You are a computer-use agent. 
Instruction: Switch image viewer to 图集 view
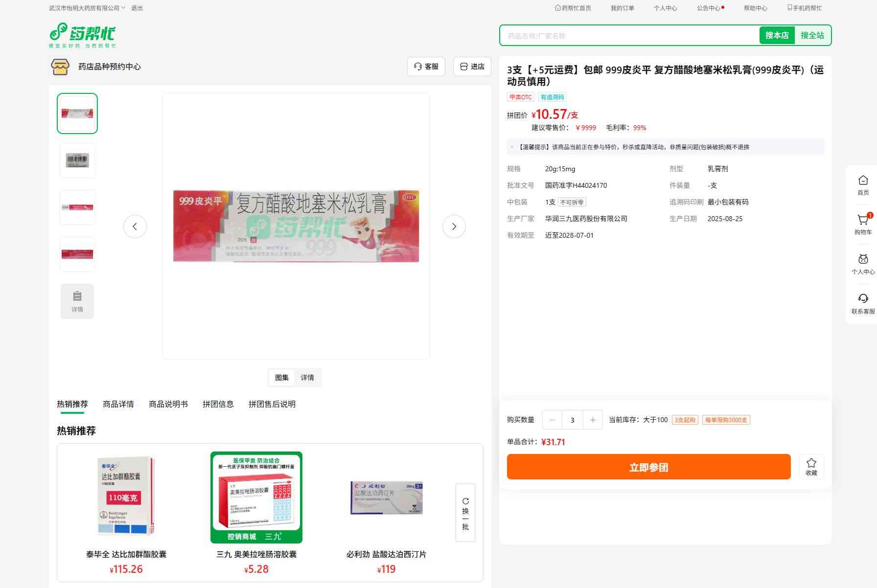(282, 378)
